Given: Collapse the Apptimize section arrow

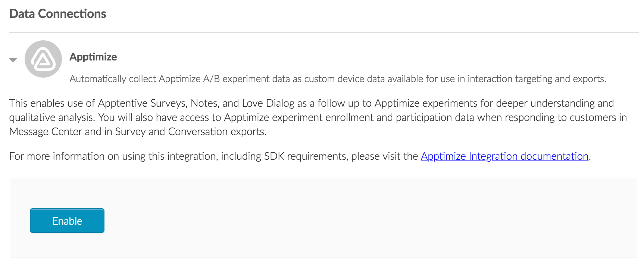Looking at the screenshot, I should pyautogui.click(x=13, y=60).
